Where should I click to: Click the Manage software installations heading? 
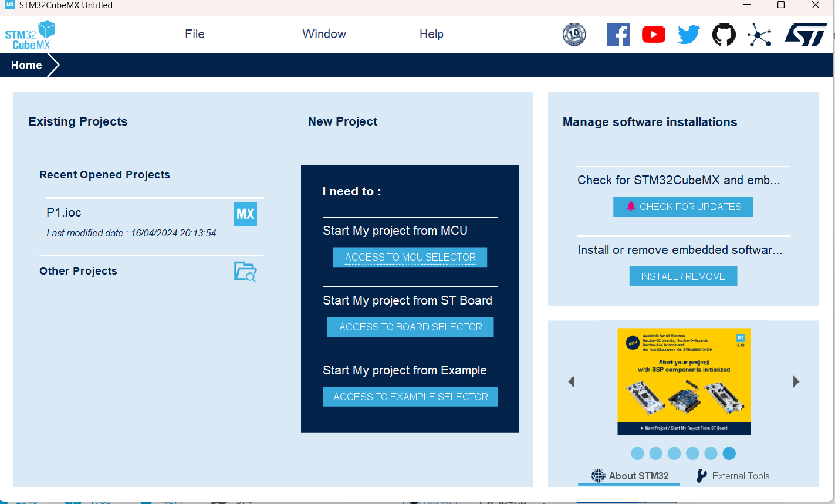(650, 122)
